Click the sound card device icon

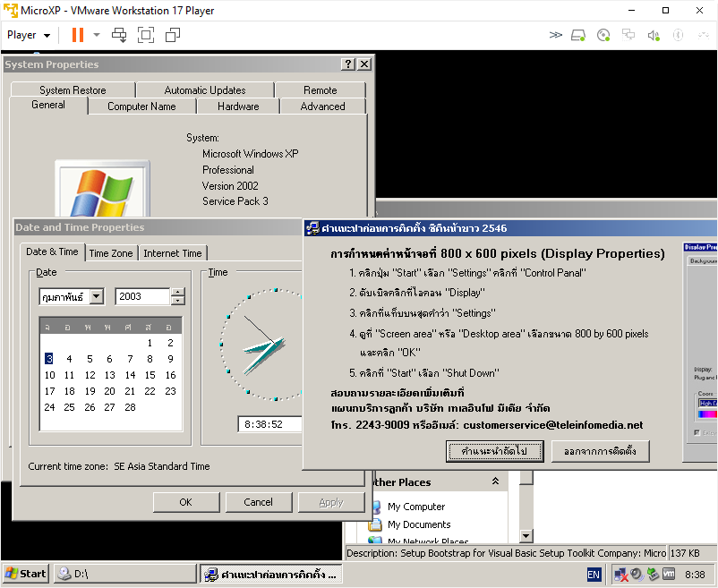pyautogui.click(x=654, y=35)
